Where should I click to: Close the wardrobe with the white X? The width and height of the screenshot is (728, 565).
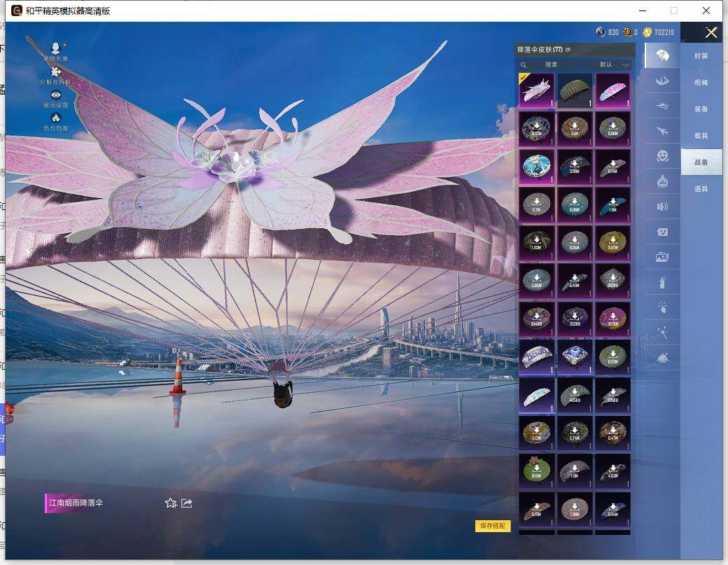click(x=710, y=32)
